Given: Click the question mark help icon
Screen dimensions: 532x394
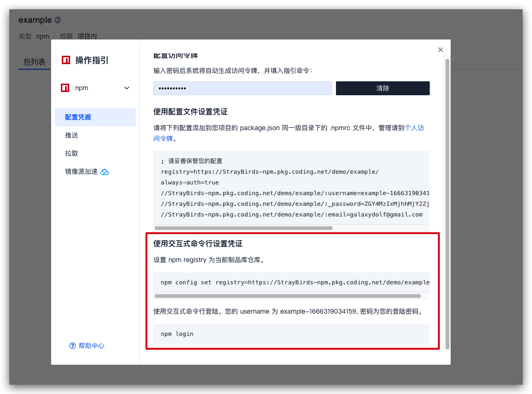Looking at the screenshot, I should [x=72, y=346].
